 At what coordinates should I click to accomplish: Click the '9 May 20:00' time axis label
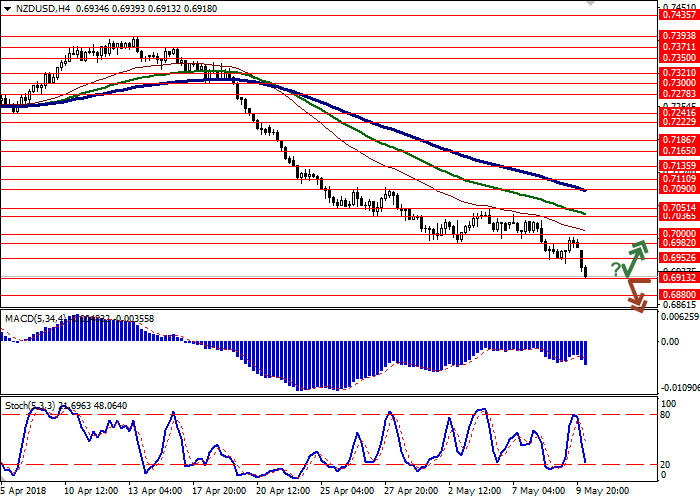(602, 492)
